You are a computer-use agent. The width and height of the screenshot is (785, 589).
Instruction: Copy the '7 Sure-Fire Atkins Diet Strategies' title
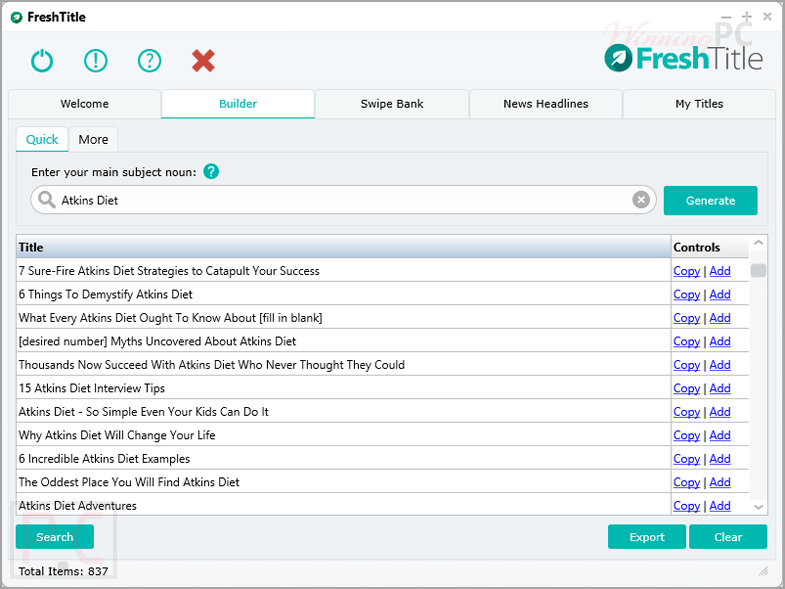click(x=686, y=271)
